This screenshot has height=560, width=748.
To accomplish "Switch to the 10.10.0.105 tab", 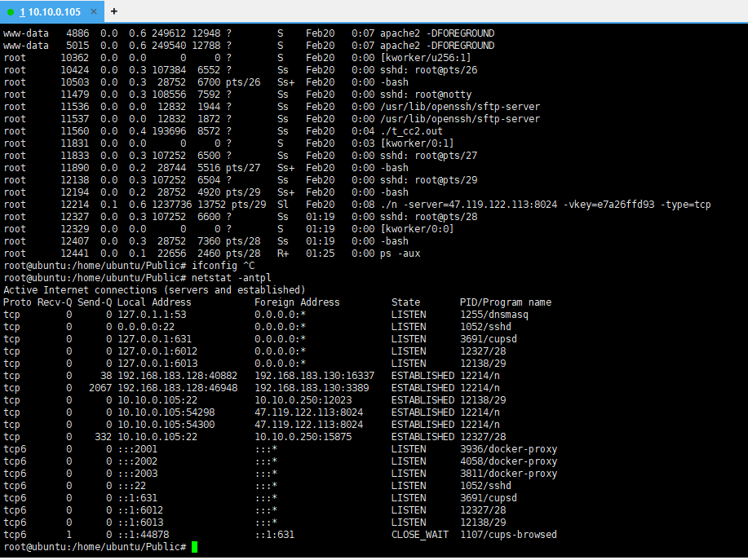I will pos(52,11).
